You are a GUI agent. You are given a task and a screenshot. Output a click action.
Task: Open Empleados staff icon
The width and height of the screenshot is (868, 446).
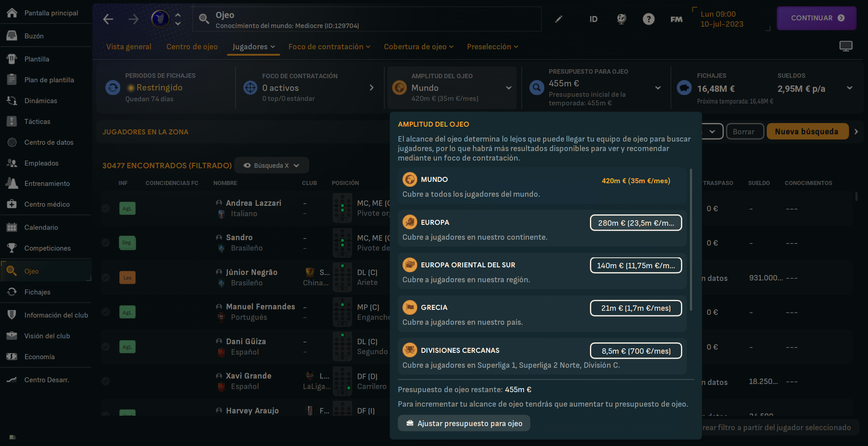12,163
